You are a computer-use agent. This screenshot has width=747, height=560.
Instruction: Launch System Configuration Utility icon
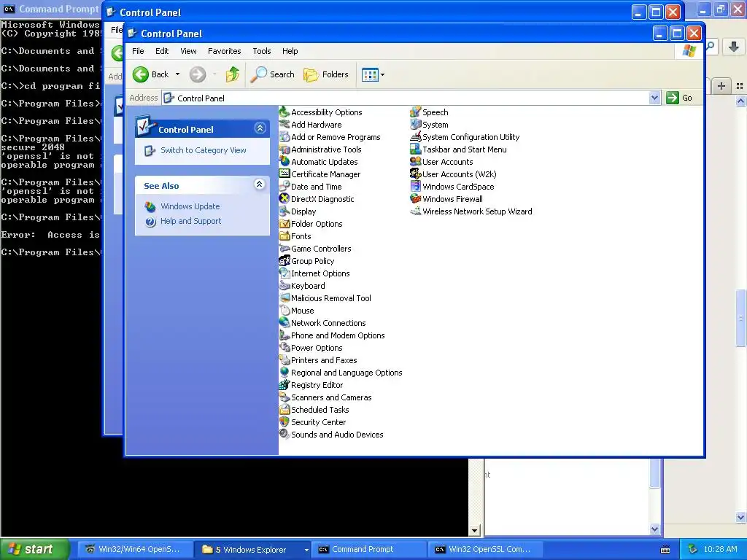point(415,136)
